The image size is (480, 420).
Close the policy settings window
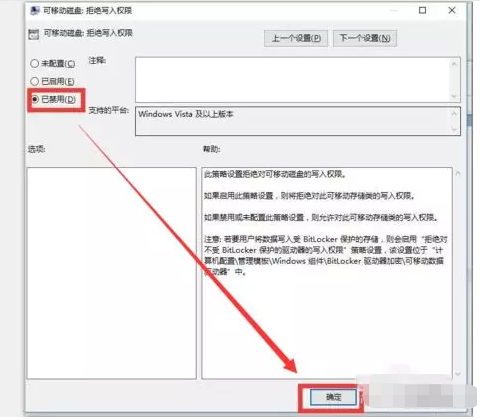(452, 10)
